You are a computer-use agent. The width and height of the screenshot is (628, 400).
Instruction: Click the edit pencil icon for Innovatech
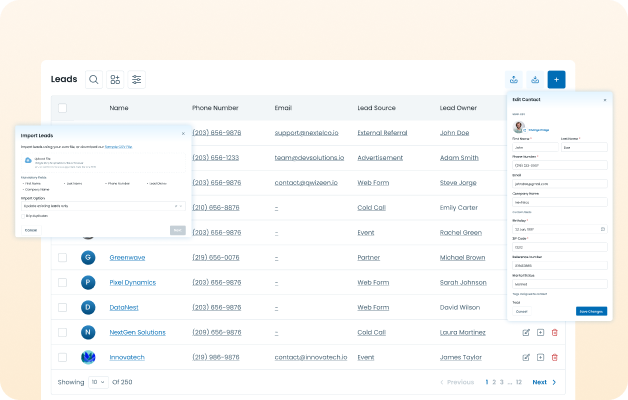[526, 357]
